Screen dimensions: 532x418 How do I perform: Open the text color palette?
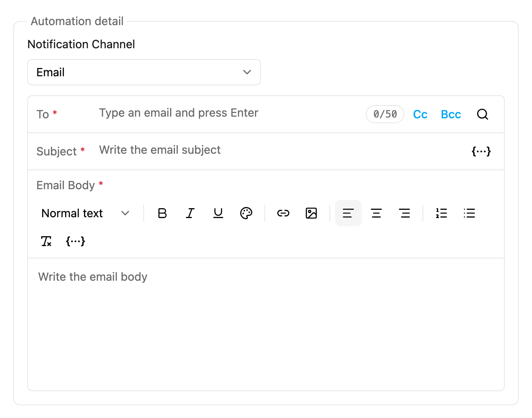(x=246, y=213)
